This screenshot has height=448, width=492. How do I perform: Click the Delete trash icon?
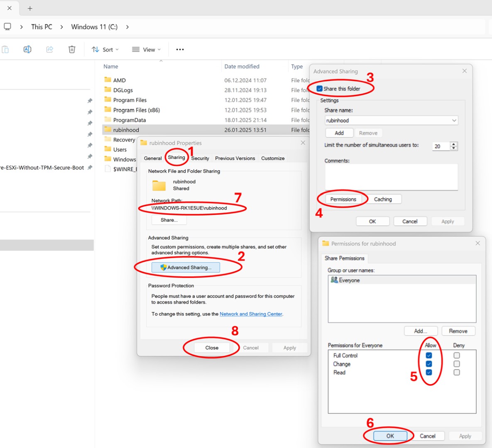(x=72, y=49)
